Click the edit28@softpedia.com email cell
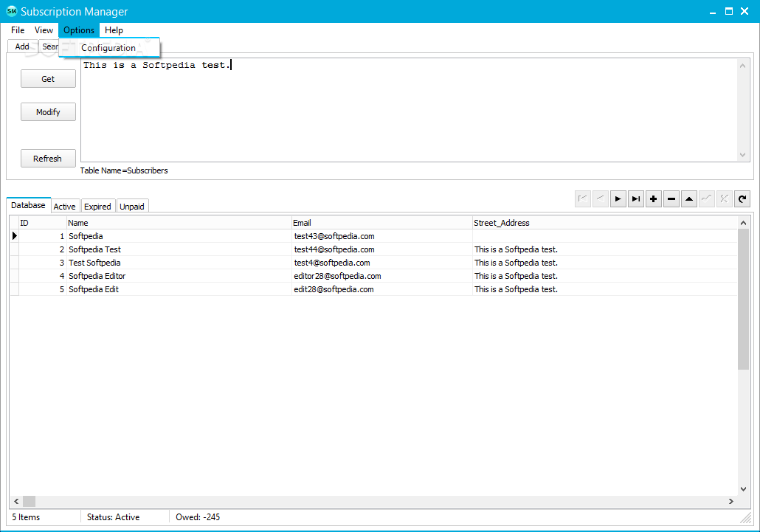The height and width of the screenshot is (532, 760). pyautogui.click(x=382, y=289)
